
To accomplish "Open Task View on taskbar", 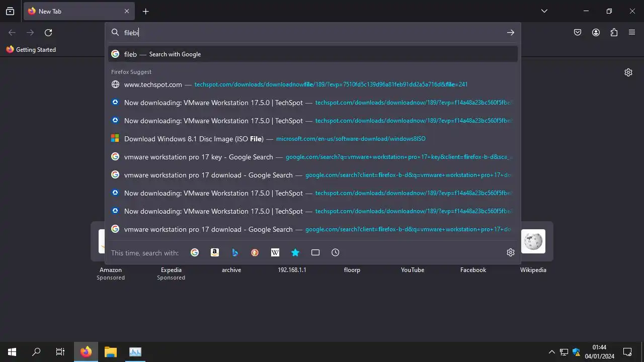I will click(x=60, y=352).
